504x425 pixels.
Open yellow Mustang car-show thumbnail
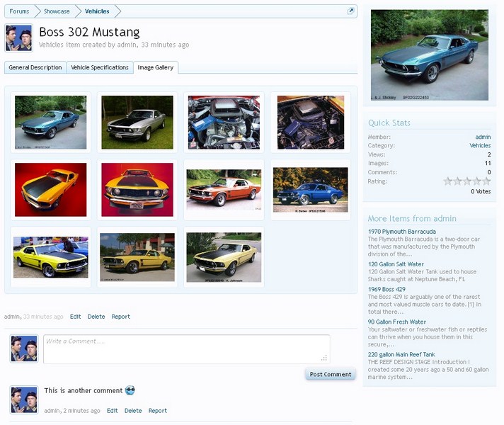coord(50,257)
